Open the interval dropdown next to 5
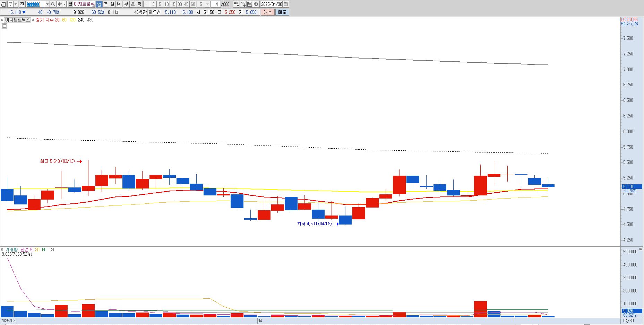 (208, 4)
